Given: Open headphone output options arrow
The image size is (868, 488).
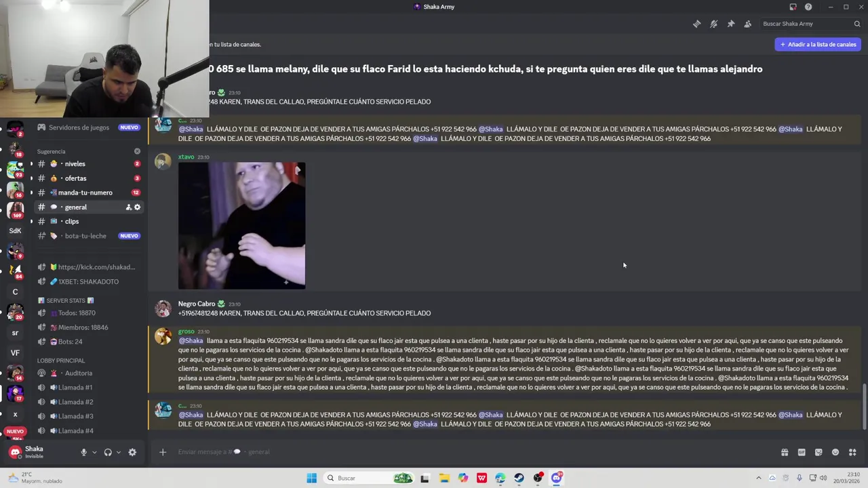Looking at the screenshot, I should point(118,452).
